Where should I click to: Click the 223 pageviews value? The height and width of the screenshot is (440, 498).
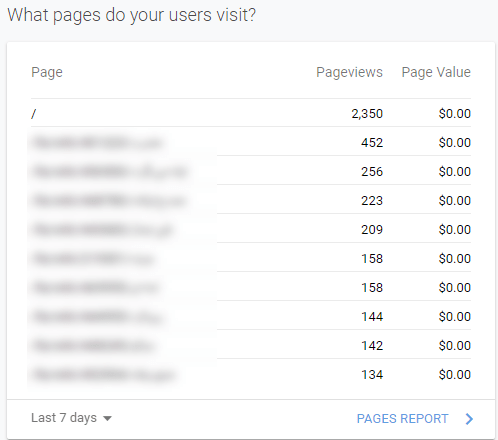coord(372,201)
